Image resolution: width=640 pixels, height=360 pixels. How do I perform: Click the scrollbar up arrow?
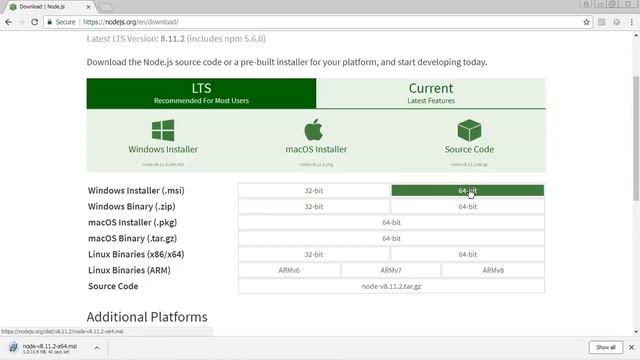pos(636,36)
